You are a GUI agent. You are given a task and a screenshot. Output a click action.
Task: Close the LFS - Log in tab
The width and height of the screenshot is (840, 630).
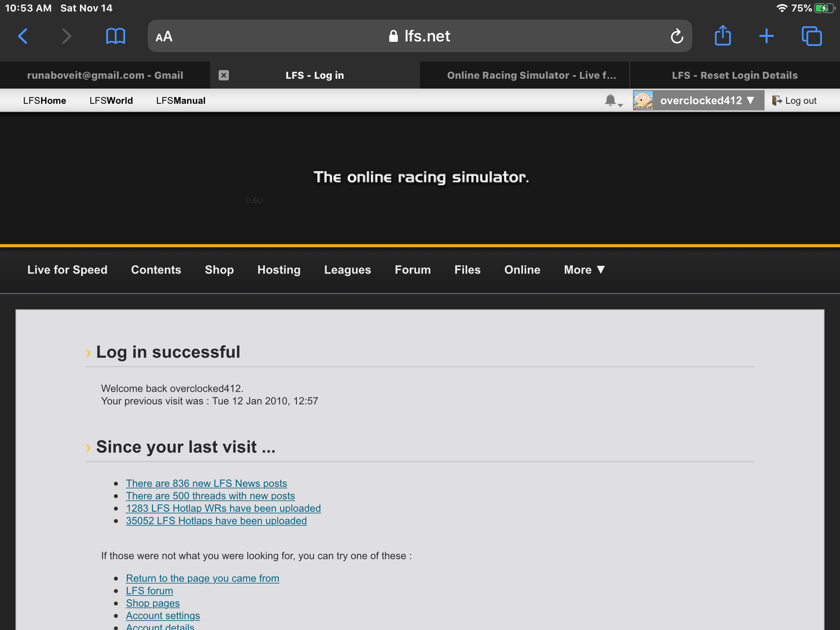click(x=224, y=75)
